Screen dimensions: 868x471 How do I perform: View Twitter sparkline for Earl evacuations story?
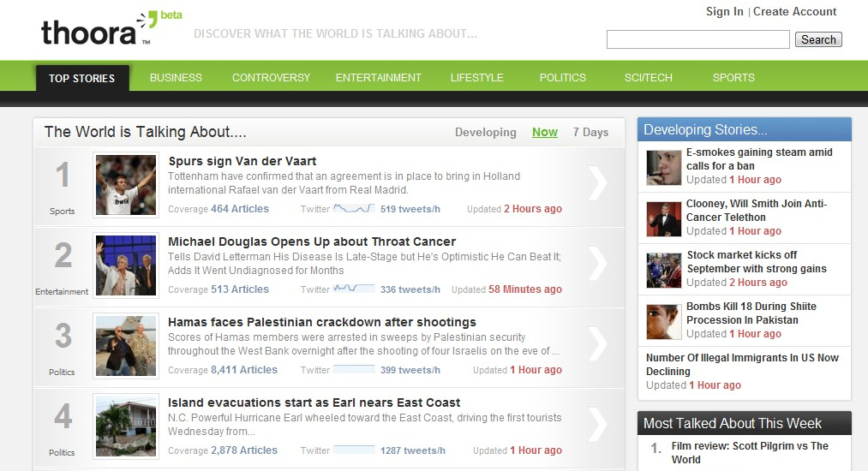(354, 450)
